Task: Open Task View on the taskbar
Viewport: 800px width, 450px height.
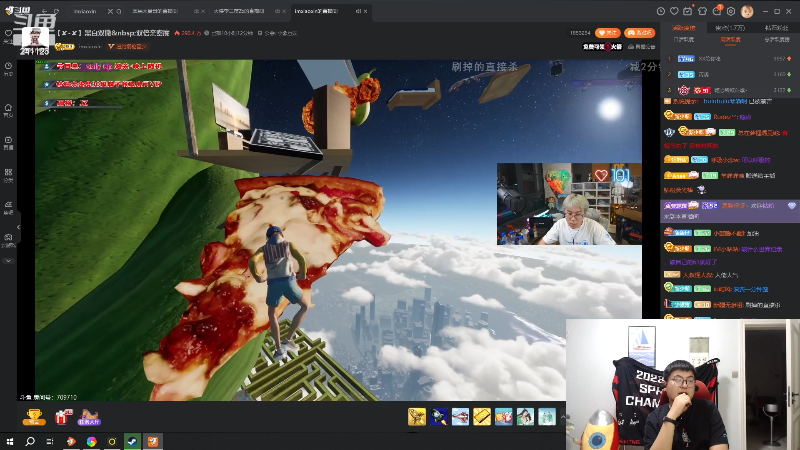Action: (x=49, y=441)
